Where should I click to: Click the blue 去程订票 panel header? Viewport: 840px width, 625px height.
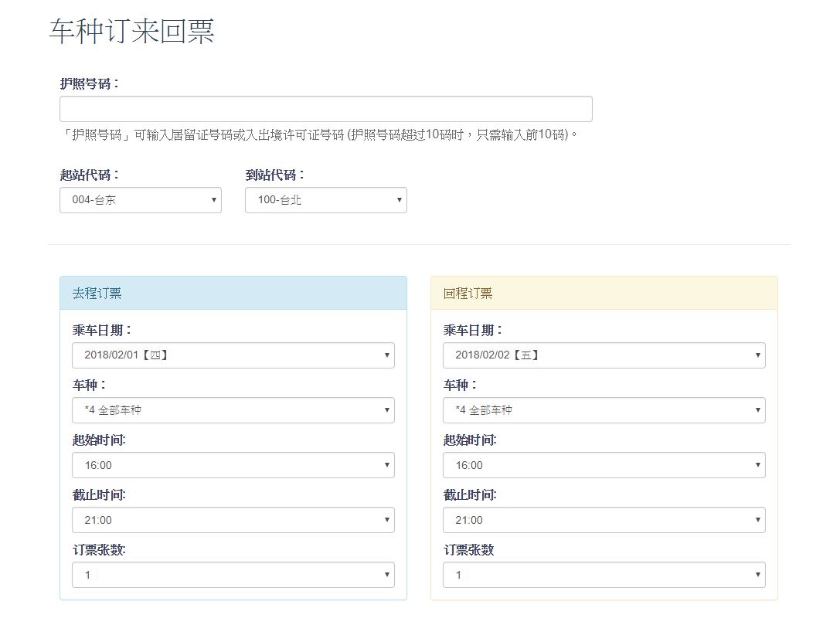(x=233, y=294)
